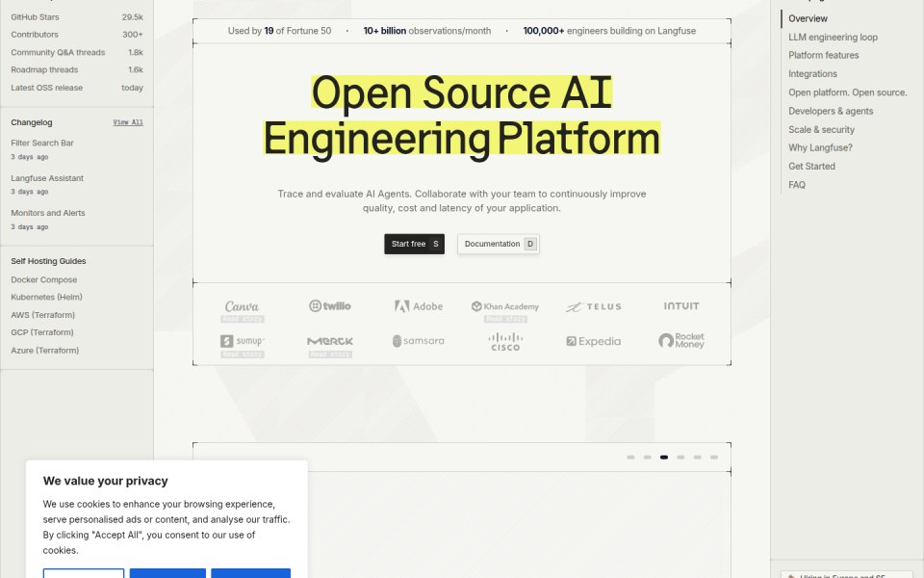Go to Platform features in page outline
This screenshot has width=924, height=578.
click(x=823, y=56)
